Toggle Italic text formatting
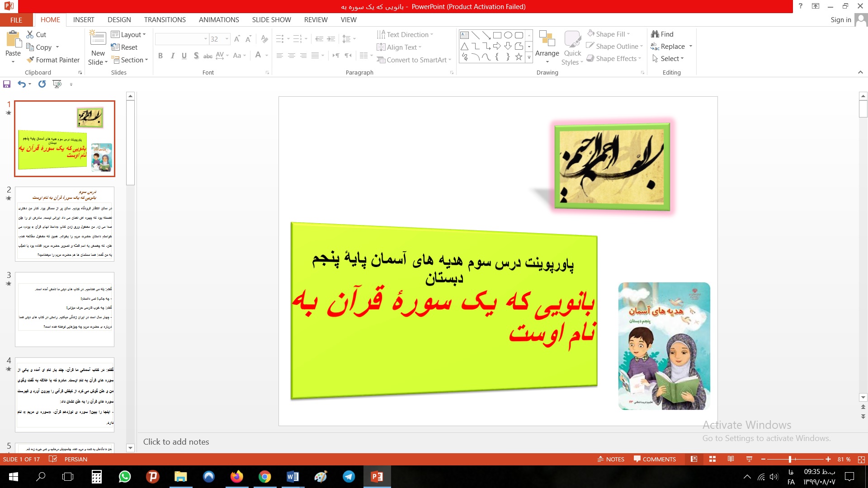The height and width of the screenshot is (488, 868). tap(172, 56)
